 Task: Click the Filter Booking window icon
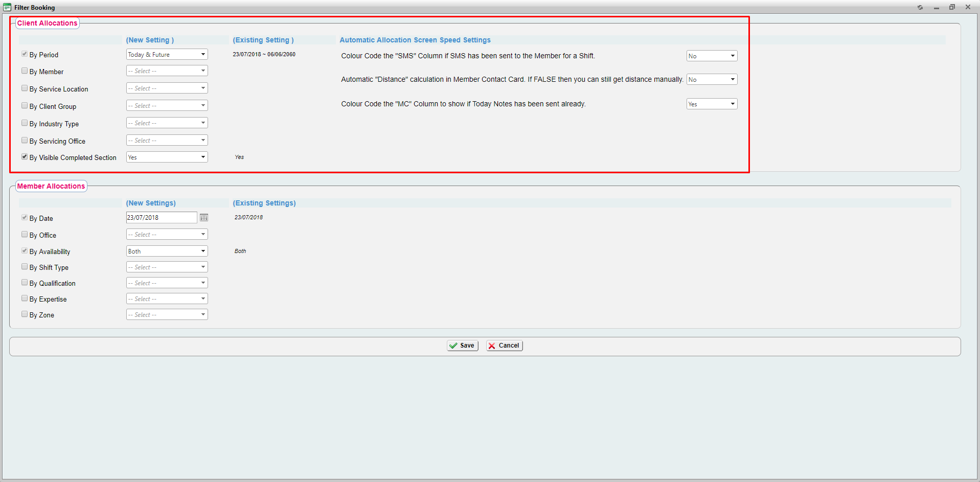click(x=7, y=7)
